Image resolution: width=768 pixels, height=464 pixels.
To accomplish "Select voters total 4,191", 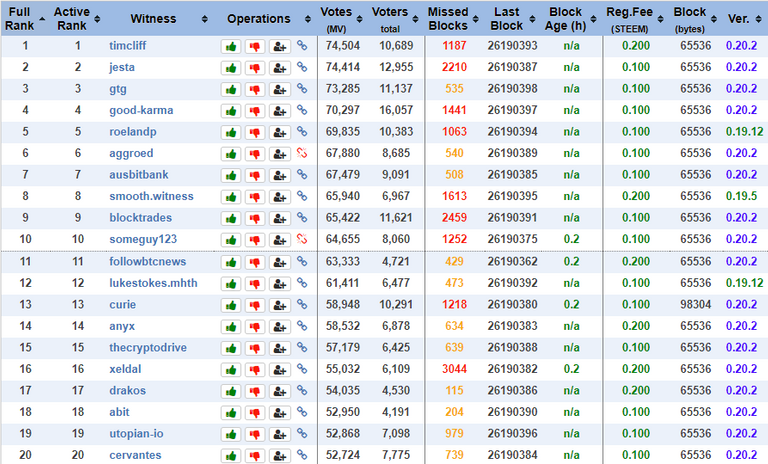I will click(396, 412).
